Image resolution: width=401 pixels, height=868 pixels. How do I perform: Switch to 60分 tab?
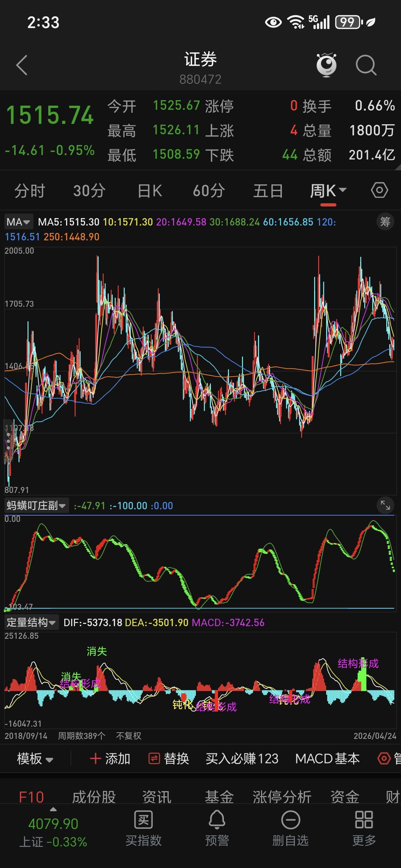(209, 191)
